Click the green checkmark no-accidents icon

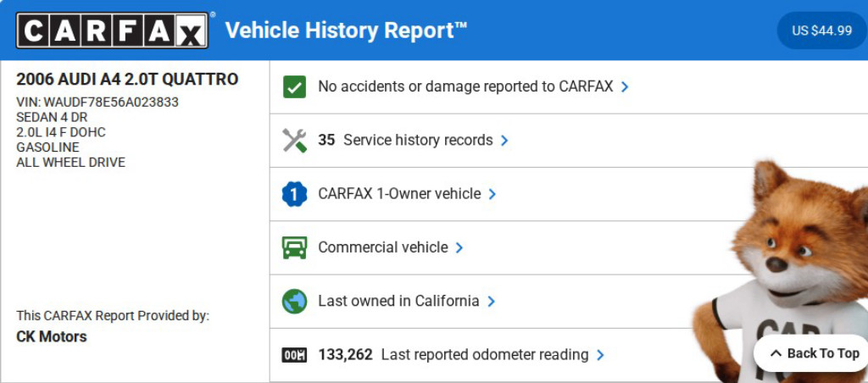[294, 86]
